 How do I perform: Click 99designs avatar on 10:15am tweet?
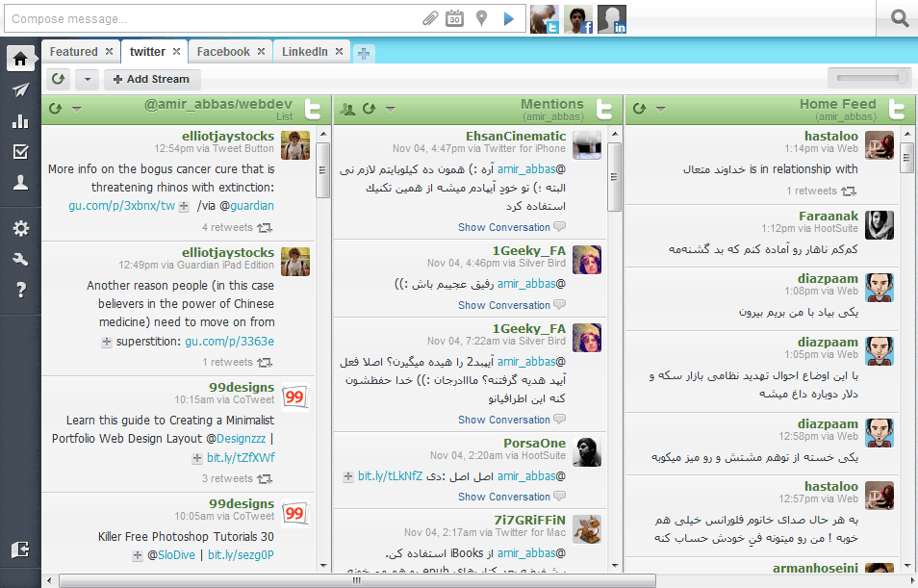click(295, 397)
